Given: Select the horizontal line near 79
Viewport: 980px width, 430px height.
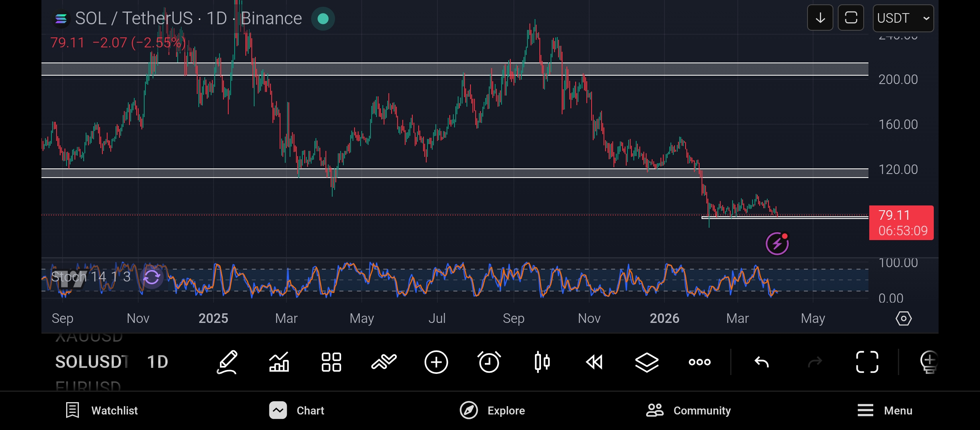Looking at the screenshot, I should point(785,217).
